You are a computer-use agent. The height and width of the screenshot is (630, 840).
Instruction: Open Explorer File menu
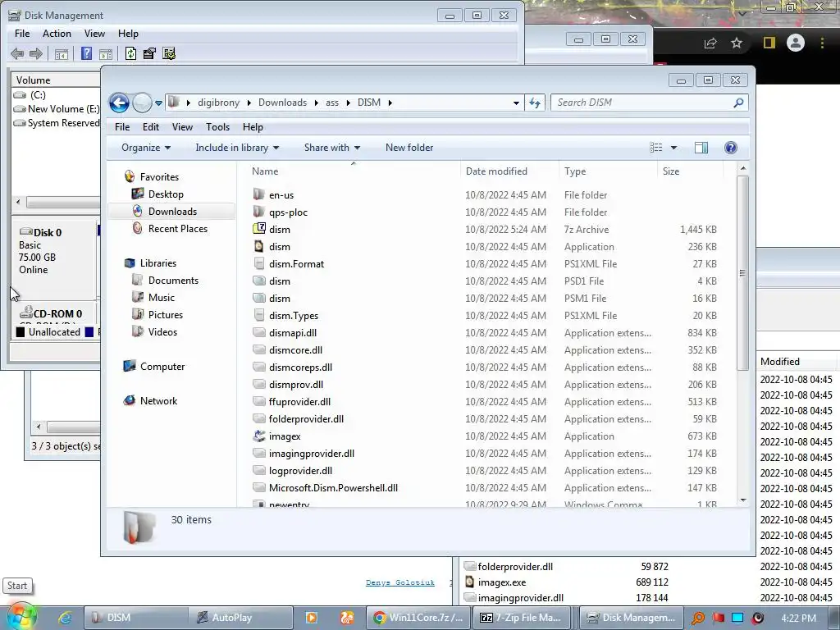[122, 127]
